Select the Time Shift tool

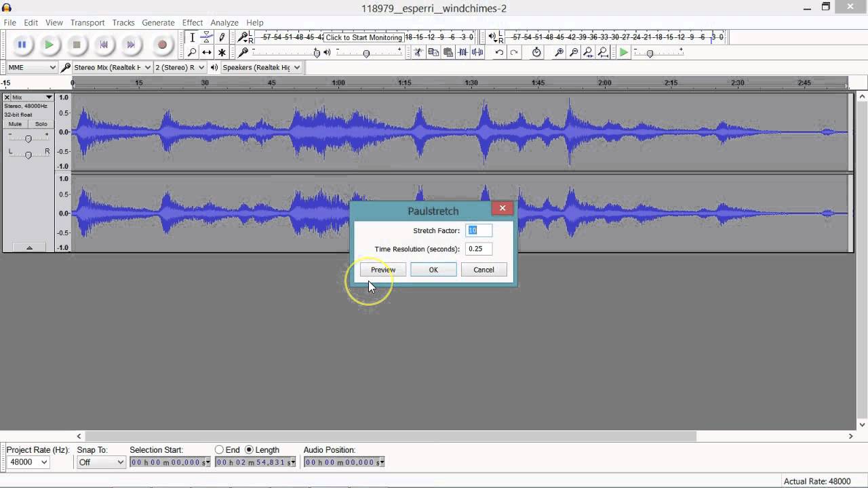(207, 52)
